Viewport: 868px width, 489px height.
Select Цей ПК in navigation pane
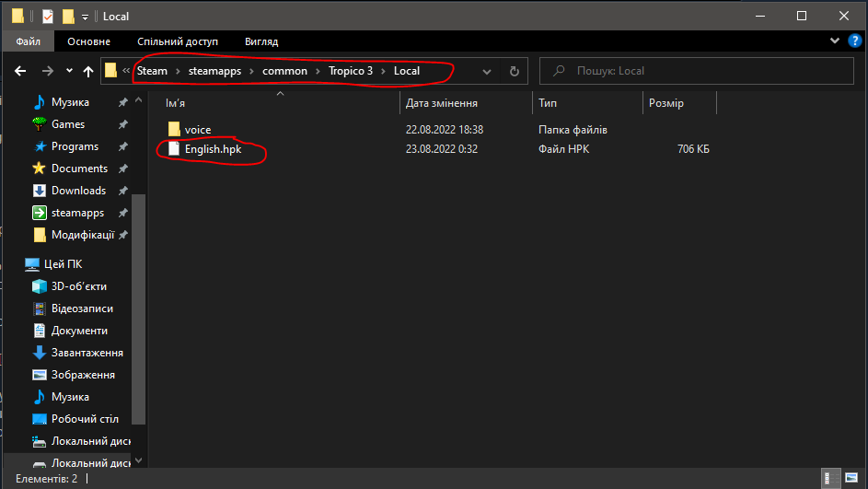tap(63, 264)
